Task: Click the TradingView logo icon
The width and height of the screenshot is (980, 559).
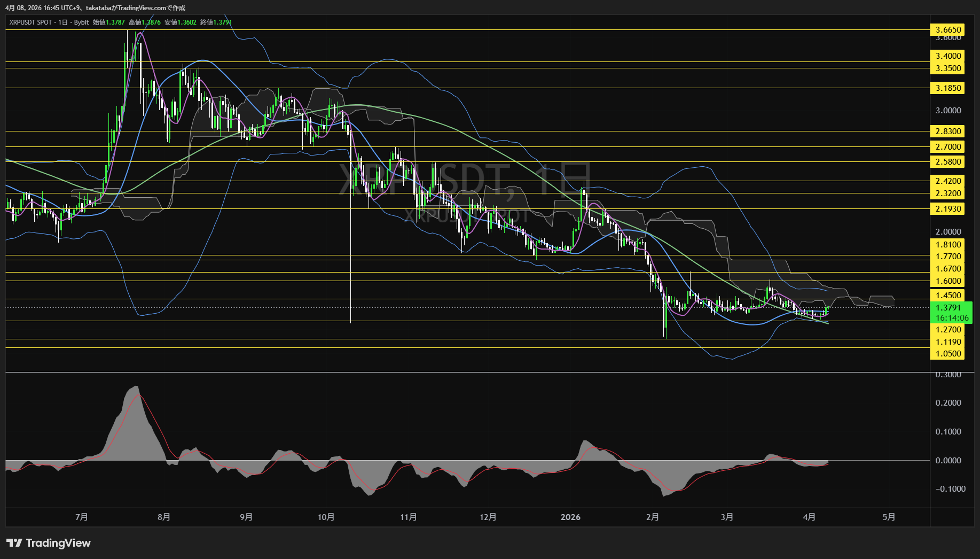Action: pyautogui.click(x=14, y=543)
